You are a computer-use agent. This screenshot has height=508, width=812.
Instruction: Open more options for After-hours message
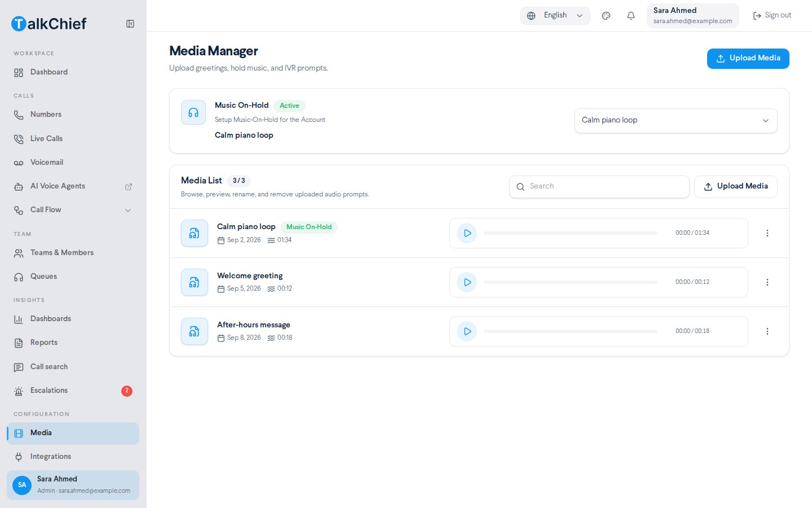767,331
